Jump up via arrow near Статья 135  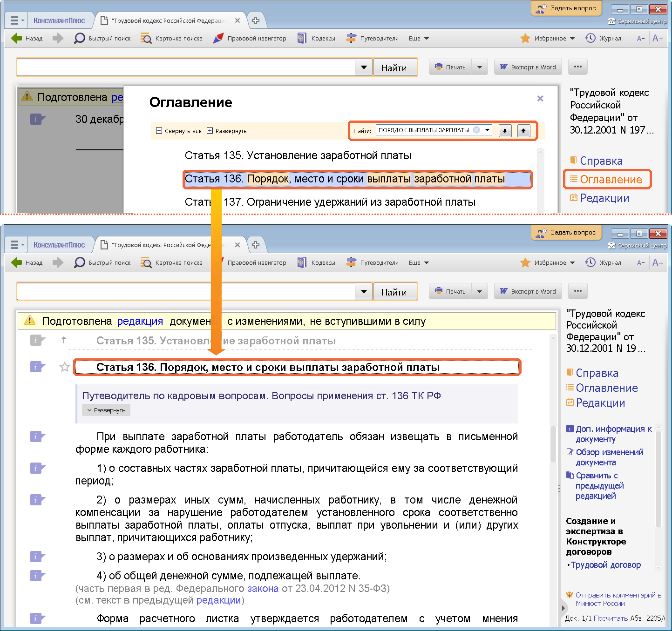(64, 340)
